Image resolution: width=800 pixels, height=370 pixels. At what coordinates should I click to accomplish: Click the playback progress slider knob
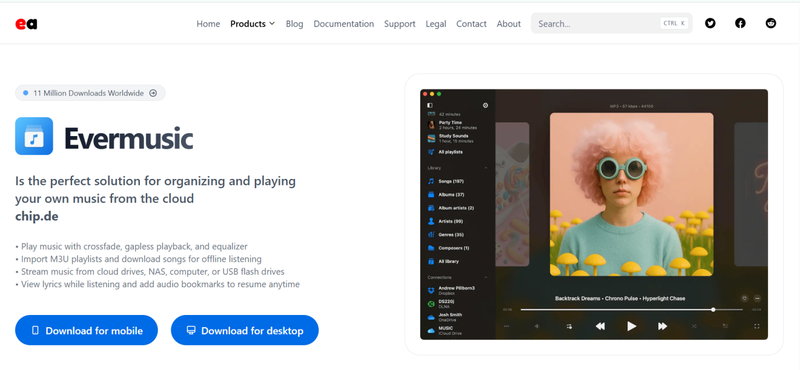click(x=713, y=309)
